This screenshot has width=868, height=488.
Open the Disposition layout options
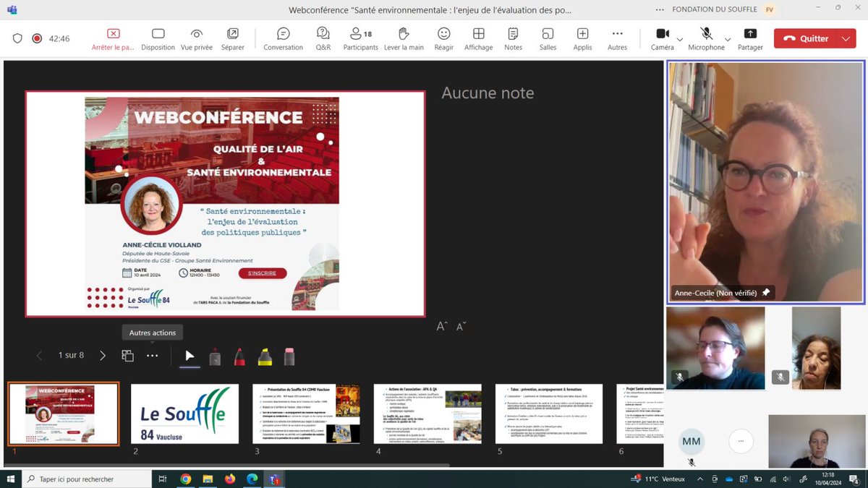pos(158,38)
